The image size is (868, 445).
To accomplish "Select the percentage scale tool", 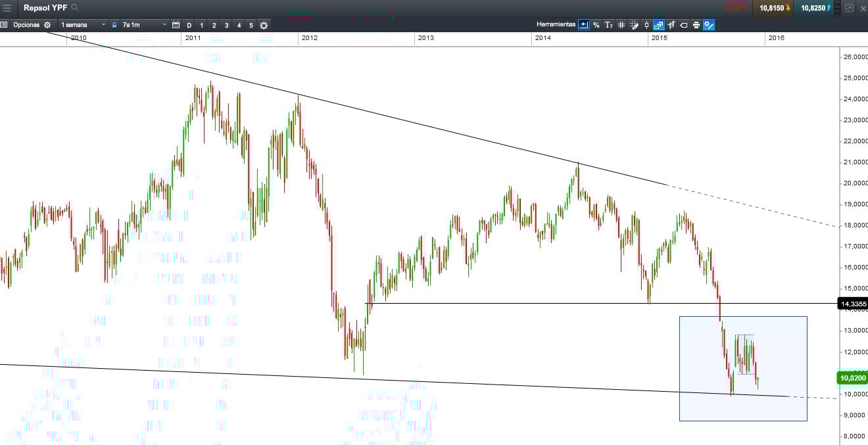I will [x=596, y=25].
